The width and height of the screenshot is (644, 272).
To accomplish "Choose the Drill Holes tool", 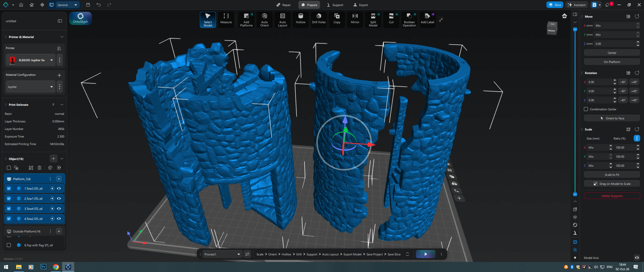I will tap(319, 19).
